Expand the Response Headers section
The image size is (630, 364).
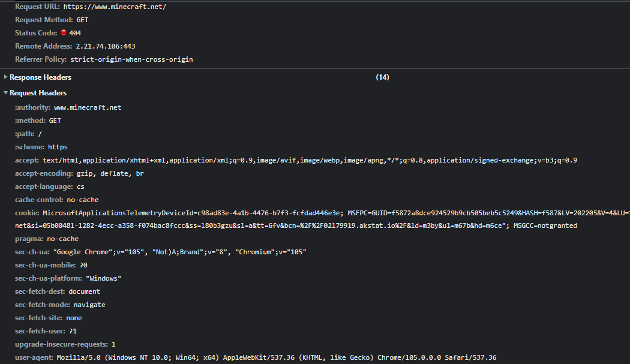click(6, 77)
